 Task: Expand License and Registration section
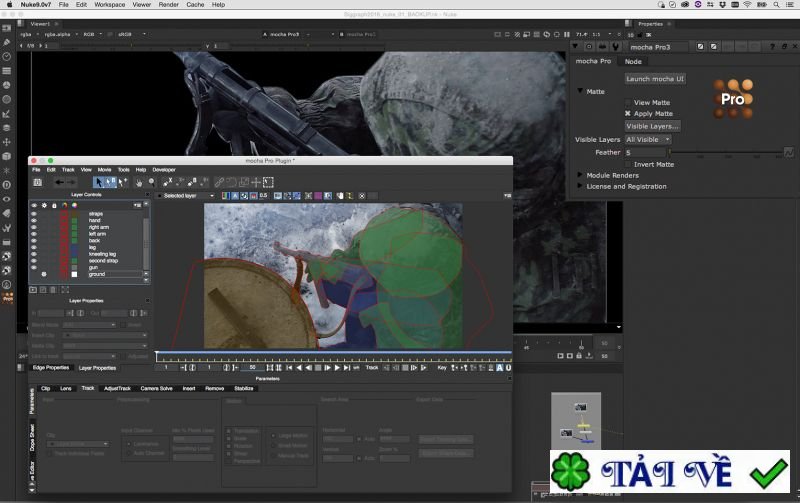[580, 186]
